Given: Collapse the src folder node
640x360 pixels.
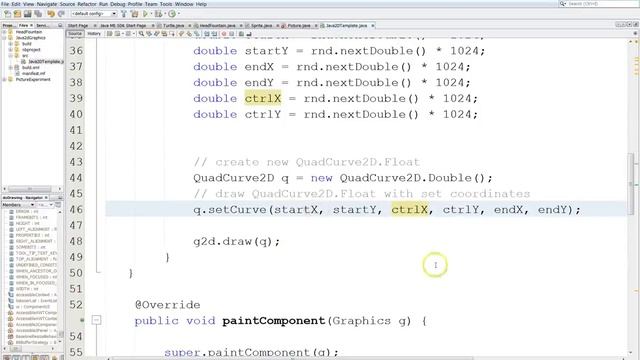Looking at the screenshot, I should point(11,56).
